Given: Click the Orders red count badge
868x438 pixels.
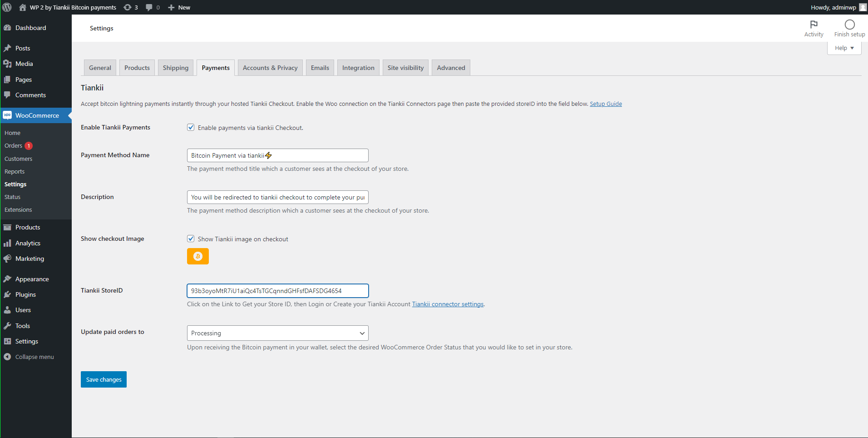Looking at the screenshot, I should point(29,146).
